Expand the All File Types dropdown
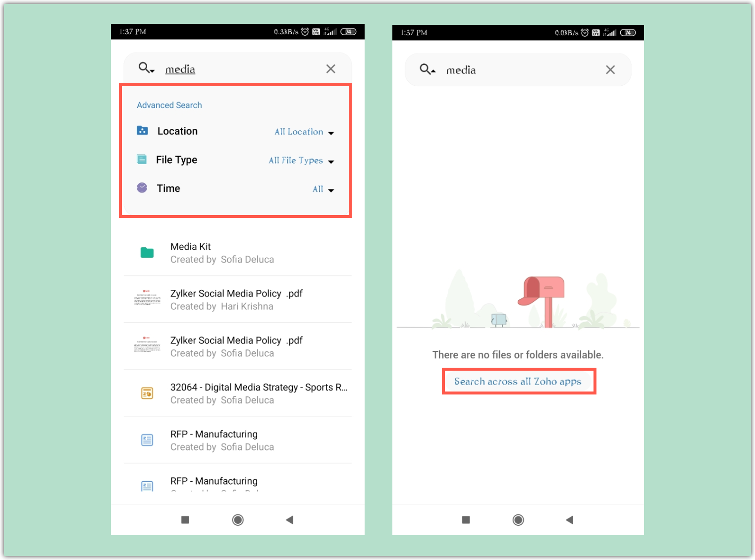Image resolution: width=755 pixels, height=560 pixels. (x=301, y=161)
